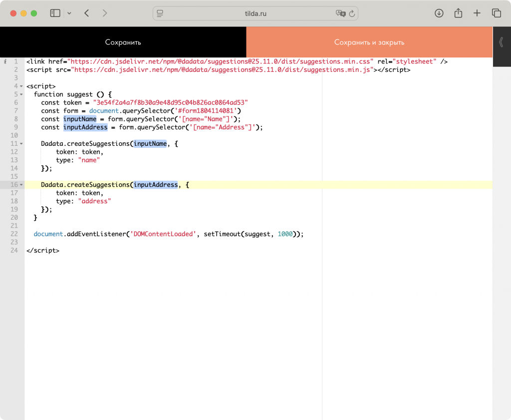Click the tilda.ru address field
Image resolution: width=511 pixels, height=420 pixels.
pos(255,13)
